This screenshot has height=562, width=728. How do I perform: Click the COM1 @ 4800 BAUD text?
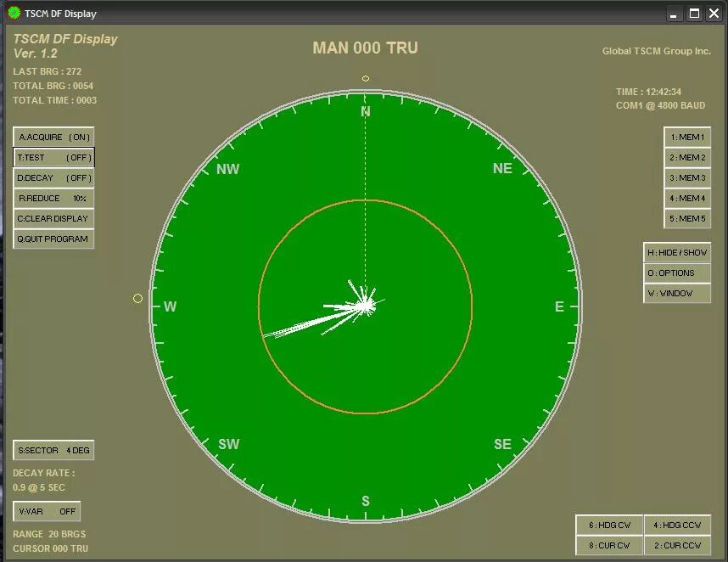pos(660,105)
